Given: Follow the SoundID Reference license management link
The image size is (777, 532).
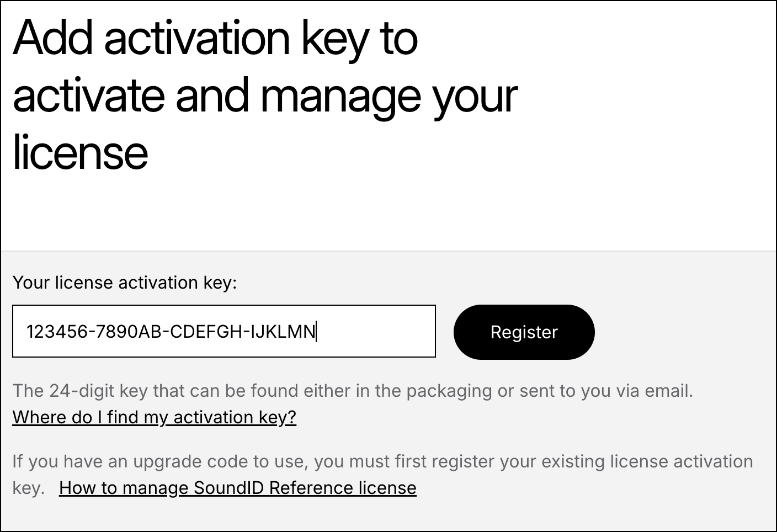Looking at the screenshot, I should coord(238,488).
